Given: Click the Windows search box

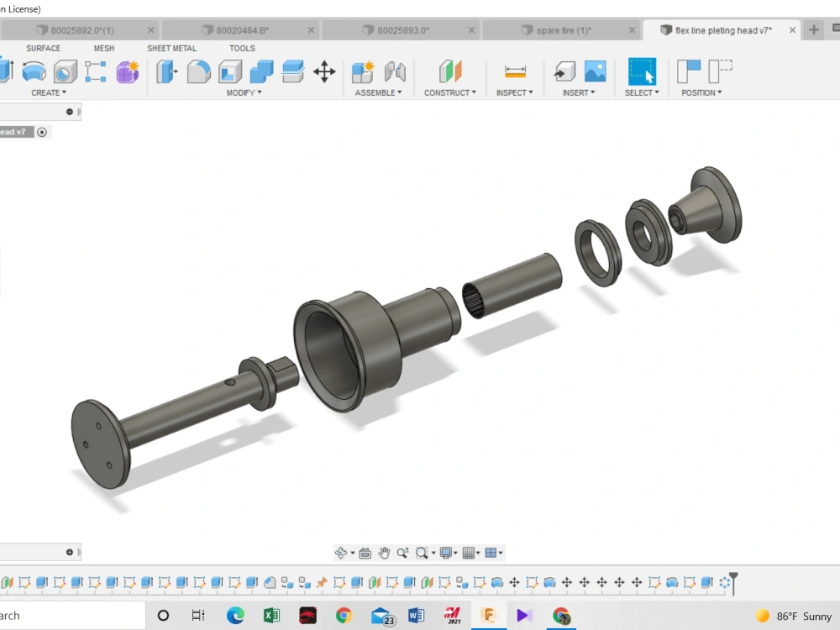Looking at the screenshot, I should [72, 616].
